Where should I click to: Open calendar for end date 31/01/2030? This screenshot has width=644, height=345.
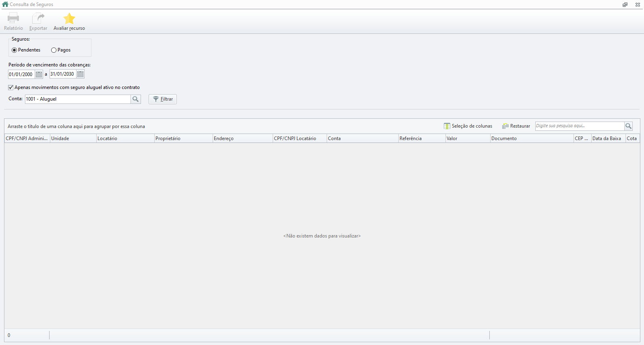81,74
